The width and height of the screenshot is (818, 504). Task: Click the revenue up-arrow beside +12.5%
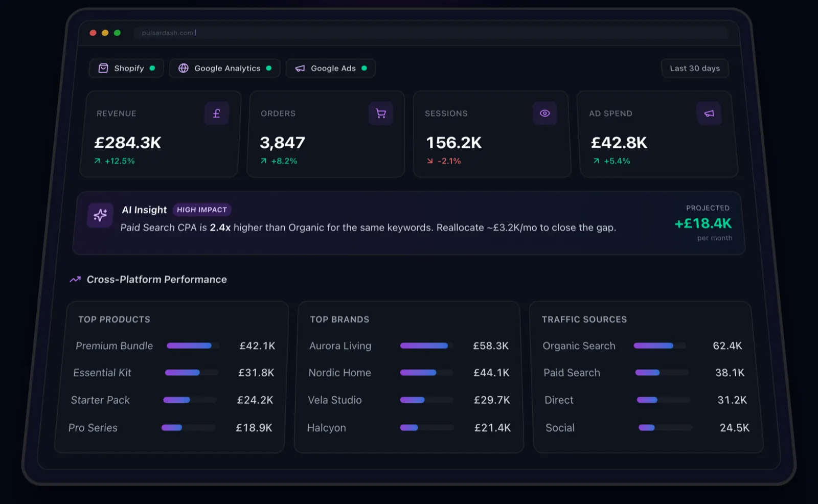[x=97, y=161]
